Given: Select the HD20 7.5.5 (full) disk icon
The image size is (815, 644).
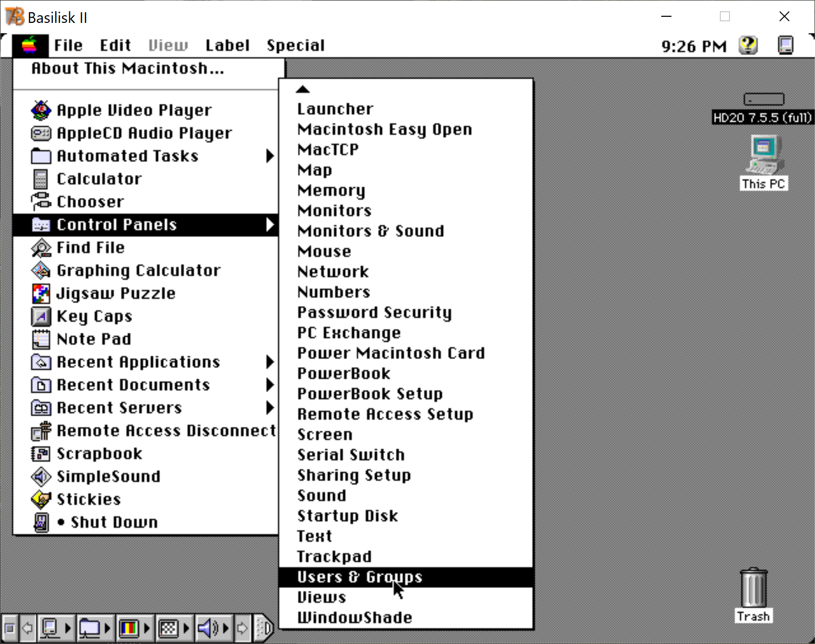Looking at the screenshot, I should pos(764,99).
